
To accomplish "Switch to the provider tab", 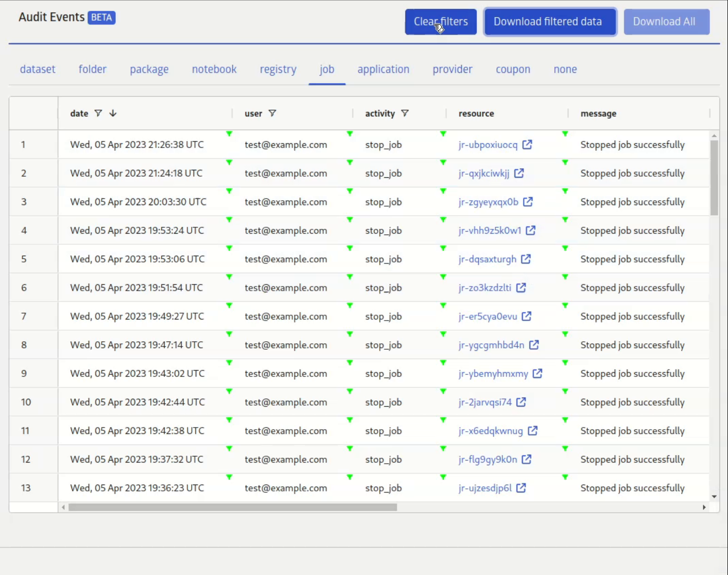I will pyautogui.click(x=453, y=69).
